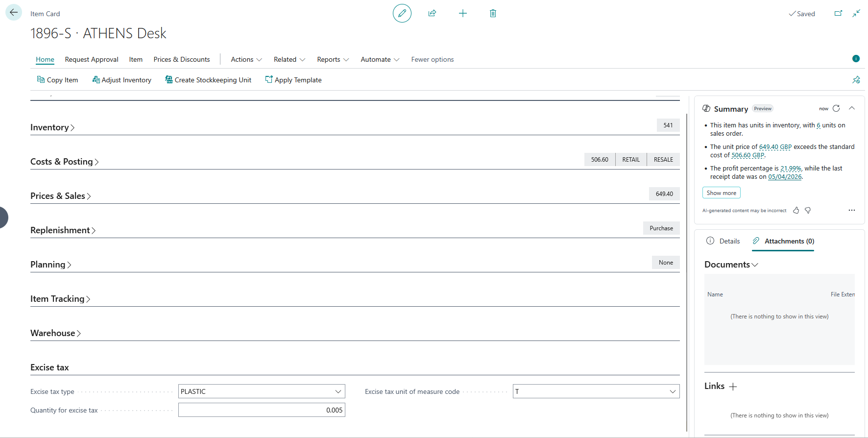Open the 6 units link

coord(819,125)
